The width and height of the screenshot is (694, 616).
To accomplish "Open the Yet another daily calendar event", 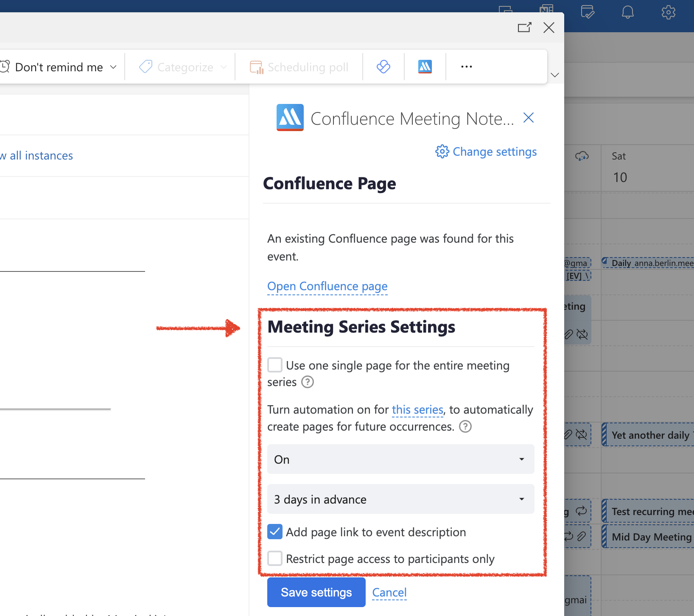I will [648, 435].
